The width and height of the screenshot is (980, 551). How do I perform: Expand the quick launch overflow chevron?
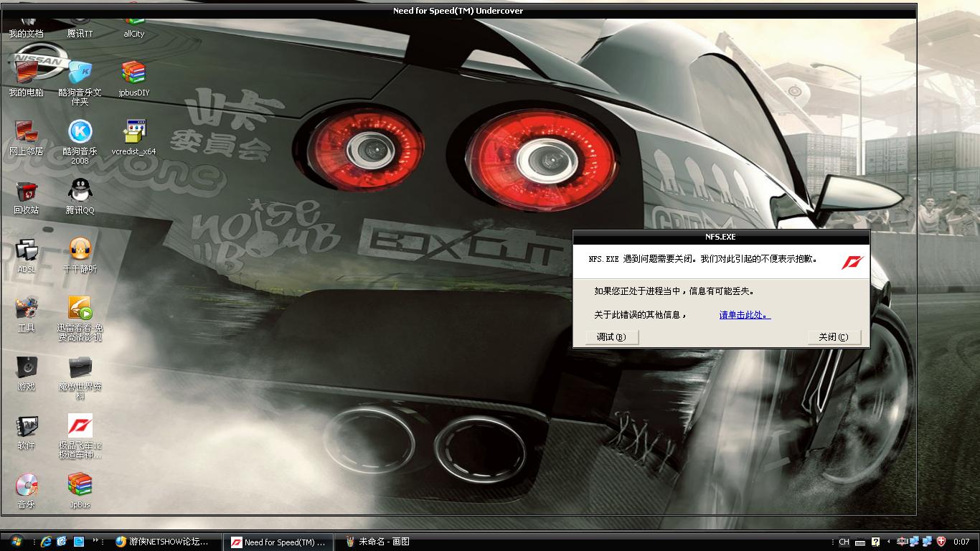[97, 541]
